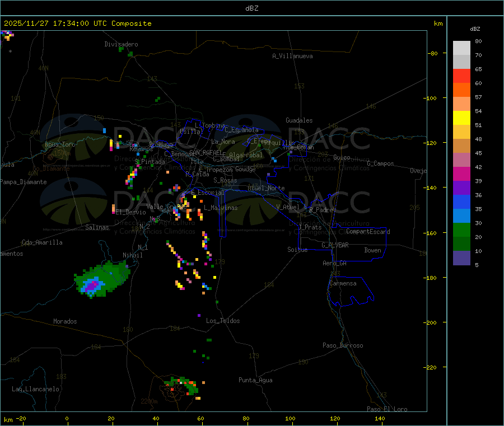Click the legend dBZ unit heading
This screenshot has height=426, width=504.
475,29
